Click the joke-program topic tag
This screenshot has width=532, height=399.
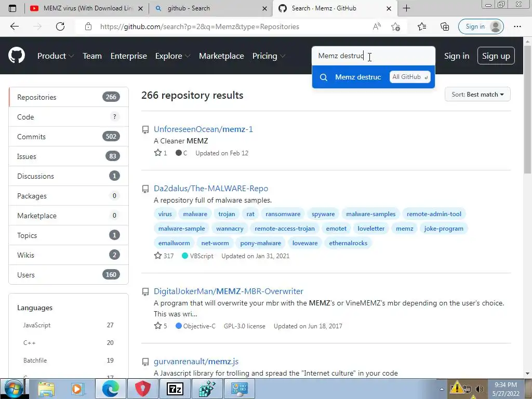(444, 229)
